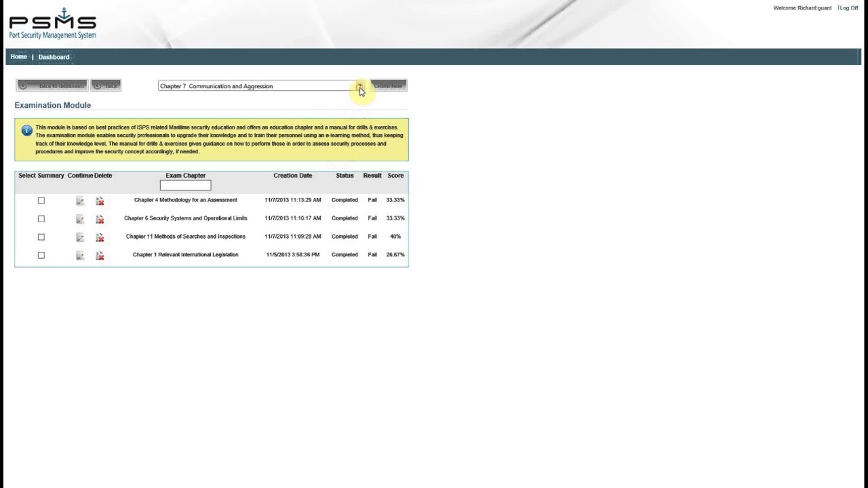This screenshot has height=488, width=868.
Task: Sort by the Creation Date column header
Action: pos(293,176)
